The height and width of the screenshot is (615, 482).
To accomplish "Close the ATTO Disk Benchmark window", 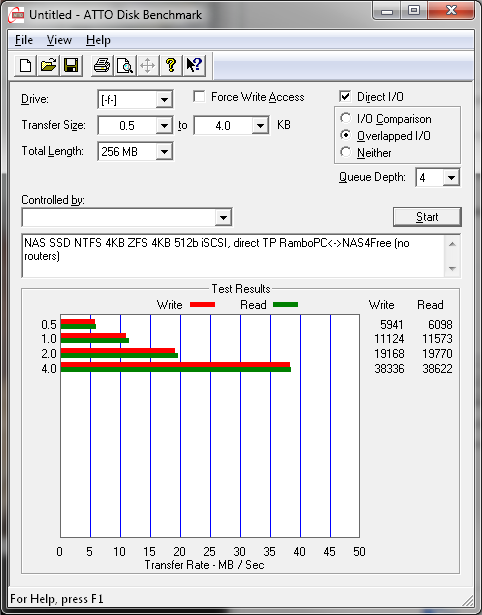I will click(451, 11).
